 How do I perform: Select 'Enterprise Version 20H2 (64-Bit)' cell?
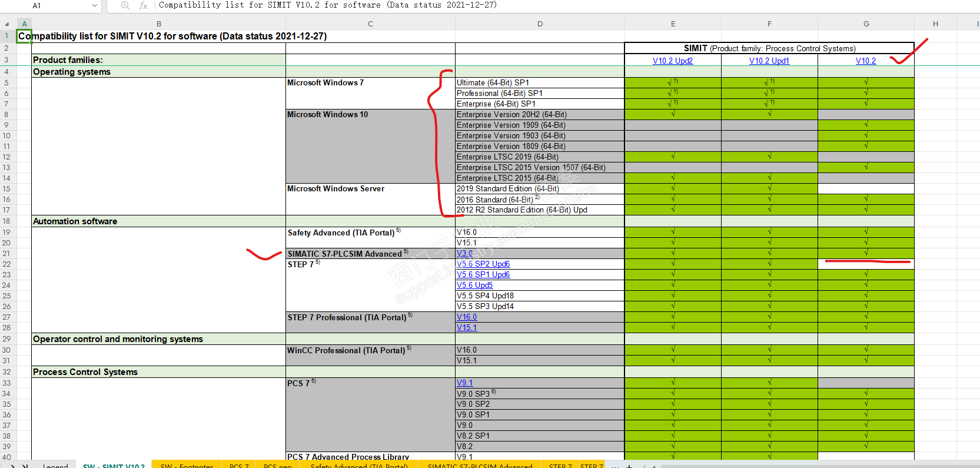[540, 115]
